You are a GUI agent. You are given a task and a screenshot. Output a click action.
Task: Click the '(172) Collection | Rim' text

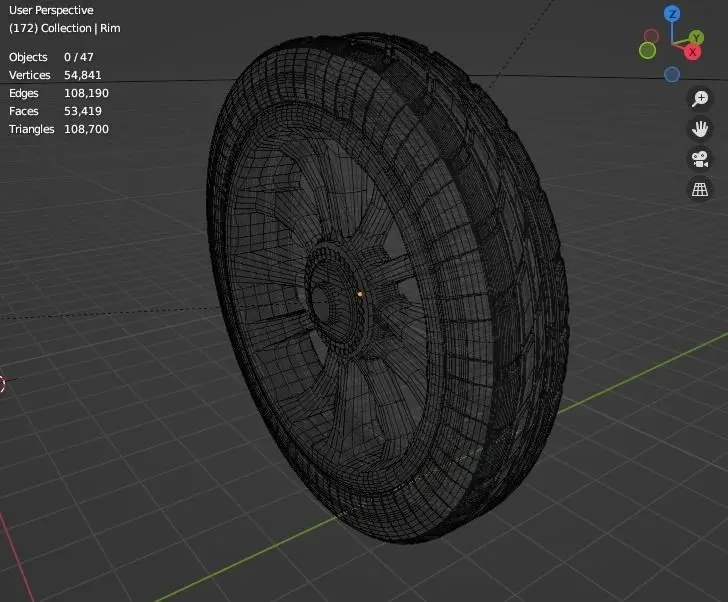(65, 28)
